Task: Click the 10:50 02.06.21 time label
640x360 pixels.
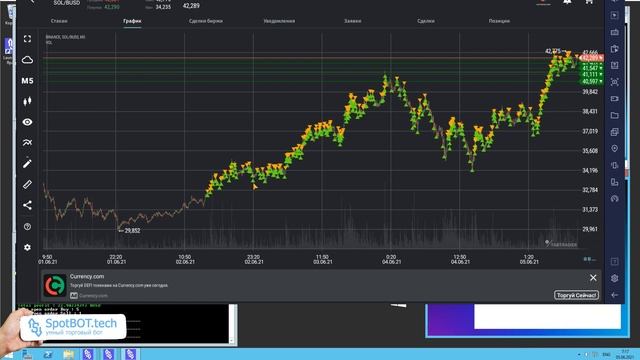Action: (x=185, y=259)
